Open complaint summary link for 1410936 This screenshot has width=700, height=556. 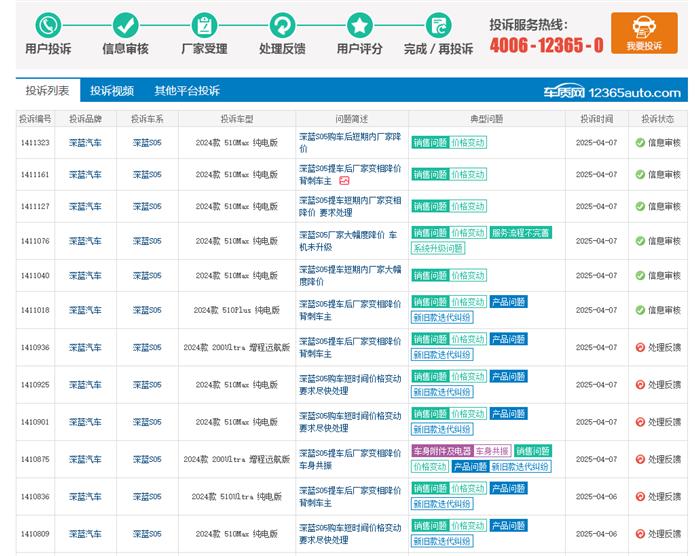point(350,347)
